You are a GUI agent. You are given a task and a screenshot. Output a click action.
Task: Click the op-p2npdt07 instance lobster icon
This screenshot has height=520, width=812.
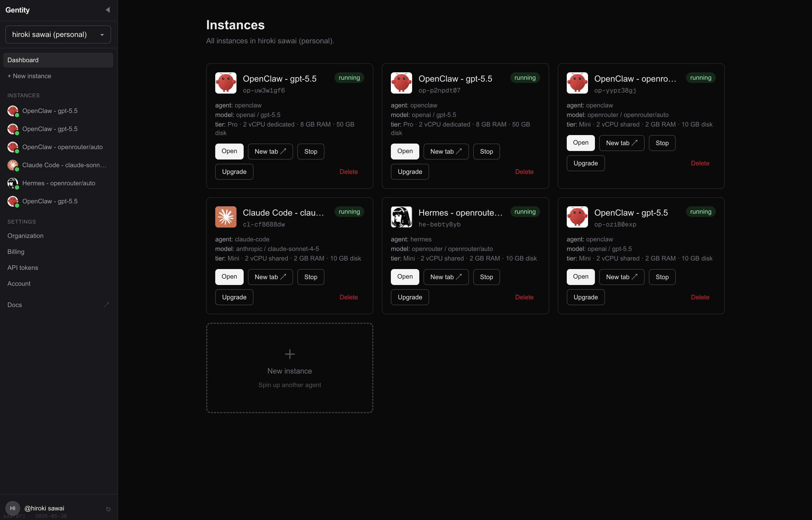coord(401,83)
